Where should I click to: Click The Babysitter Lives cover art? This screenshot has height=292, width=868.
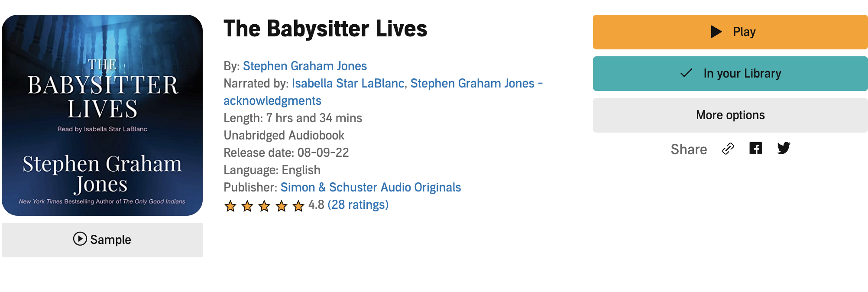(x=102, y=115)
